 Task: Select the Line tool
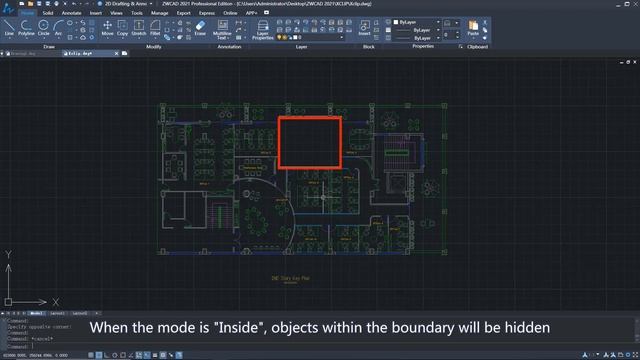9,28
